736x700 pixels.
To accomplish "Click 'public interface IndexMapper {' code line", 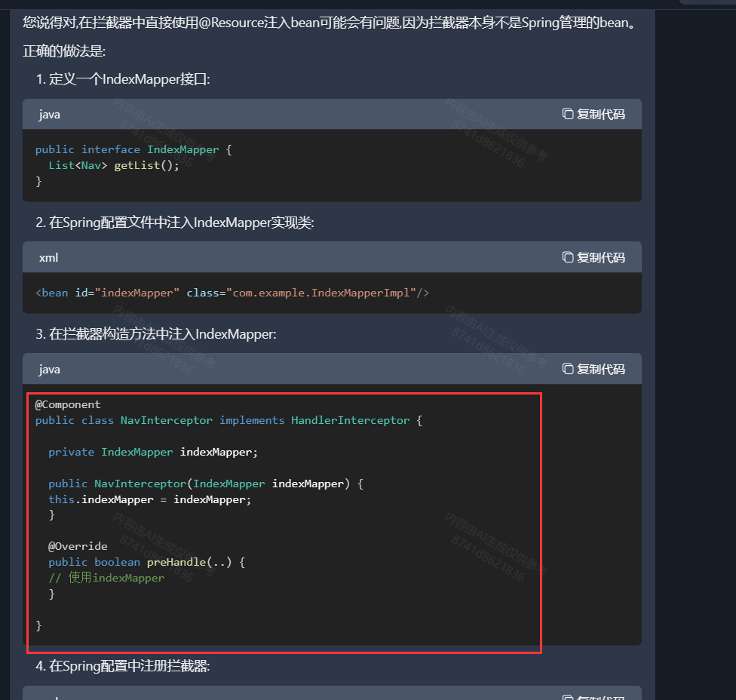I will pos(133,150).
